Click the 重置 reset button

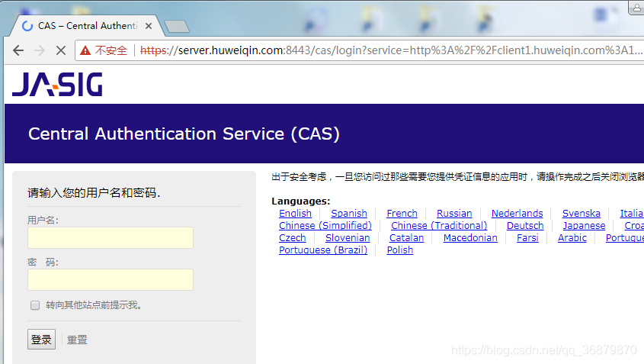[x=77, y=340]
